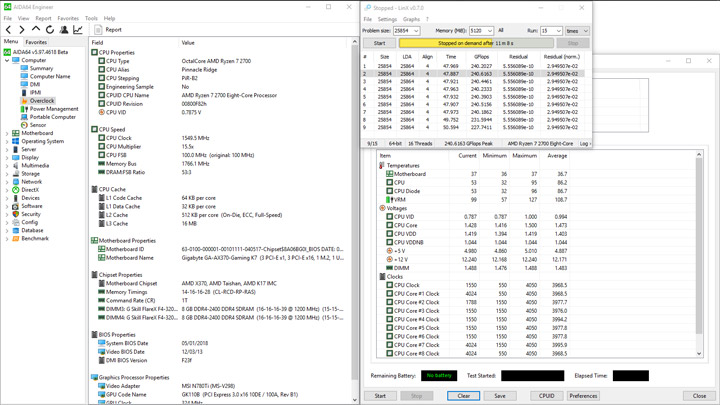Click the CPUID button
720x405 pixels.
point(546,396)
